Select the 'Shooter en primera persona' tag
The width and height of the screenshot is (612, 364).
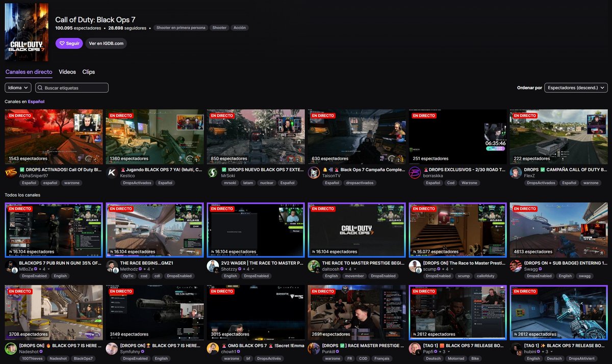pyautogui.click(x=181, y=28)
